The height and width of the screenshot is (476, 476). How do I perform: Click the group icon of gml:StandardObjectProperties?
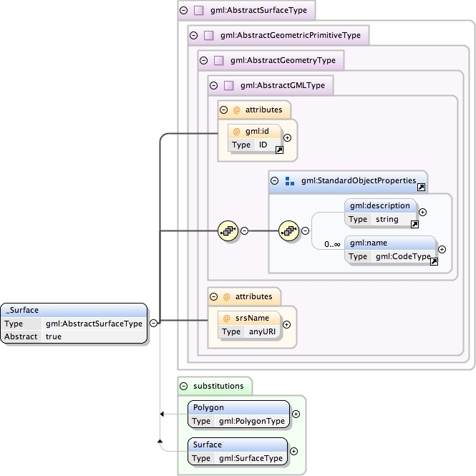tap(290, 181)
